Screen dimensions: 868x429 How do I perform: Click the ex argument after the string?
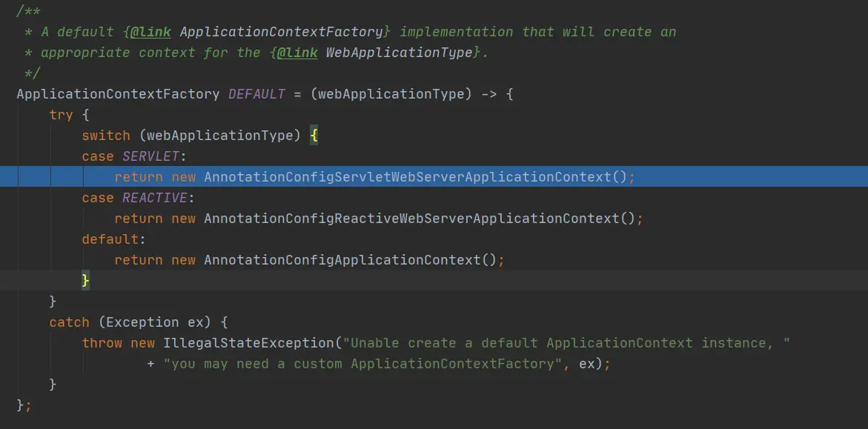tap(587, 364)
